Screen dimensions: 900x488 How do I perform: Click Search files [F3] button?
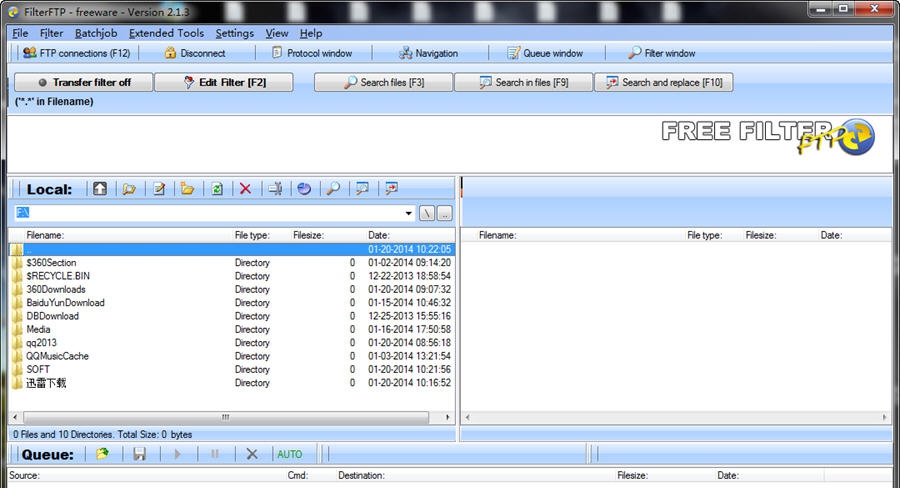click(x=383, y=82)
